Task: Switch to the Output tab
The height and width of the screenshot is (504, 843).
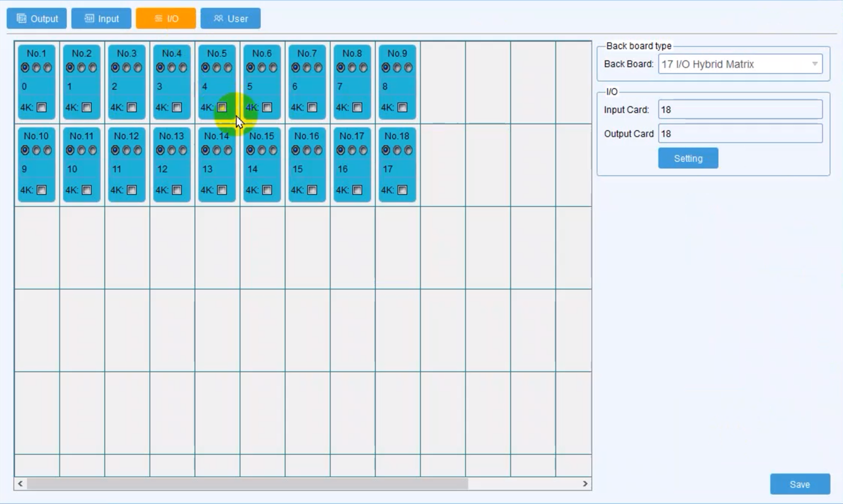Action: pyautogui.click(x=37, y=19)
